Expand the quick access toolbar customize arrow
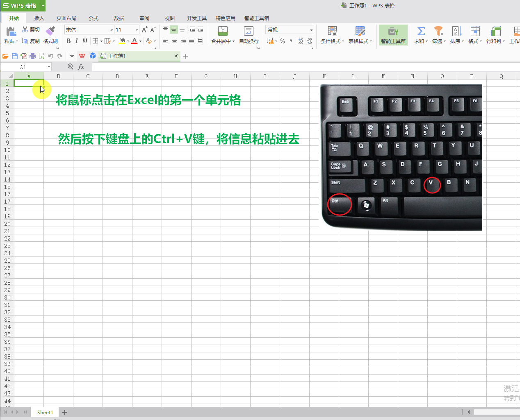This screenshot has height=420, width=520. (72, 56)
